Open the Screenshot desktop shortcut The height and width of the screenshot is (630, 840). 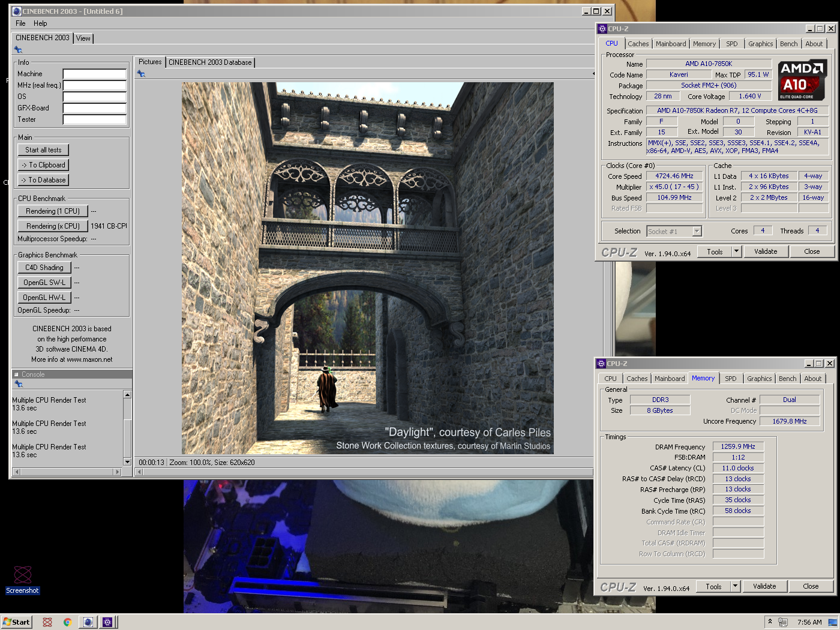[23, 580]
